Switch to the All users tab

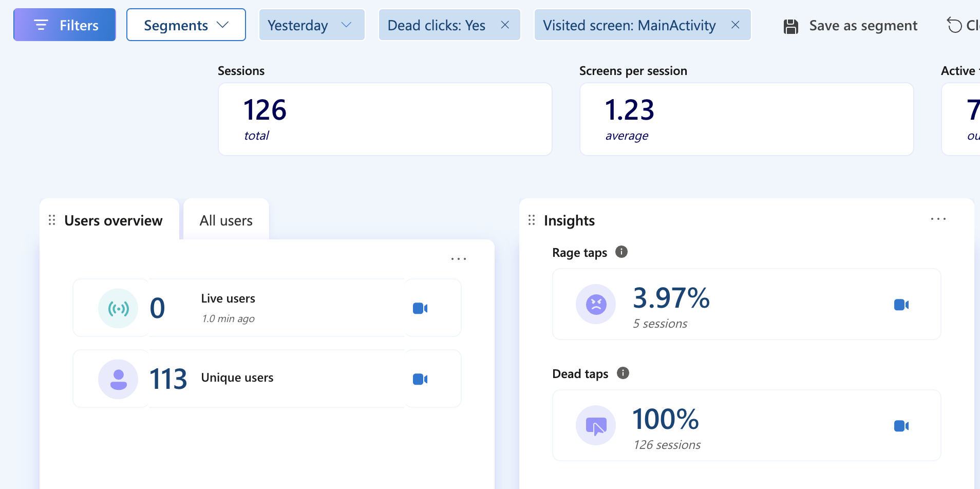point(226,220)
